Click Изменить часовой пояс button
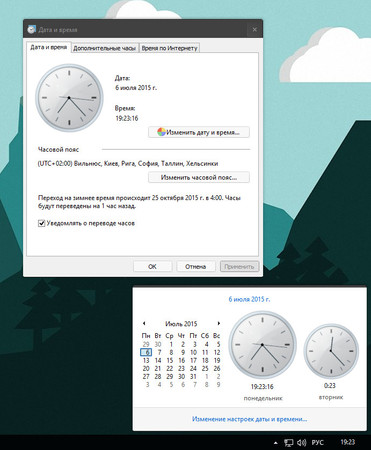The height and width of the screenshot is (450, 371). 199,177
